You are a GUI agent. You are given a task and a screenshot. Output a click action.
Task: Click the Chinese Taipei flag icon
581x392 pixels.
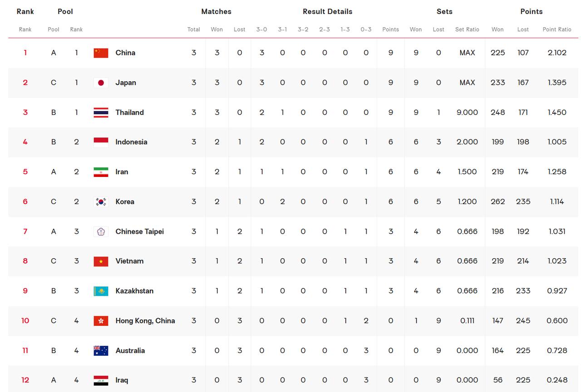click(101, 231)
